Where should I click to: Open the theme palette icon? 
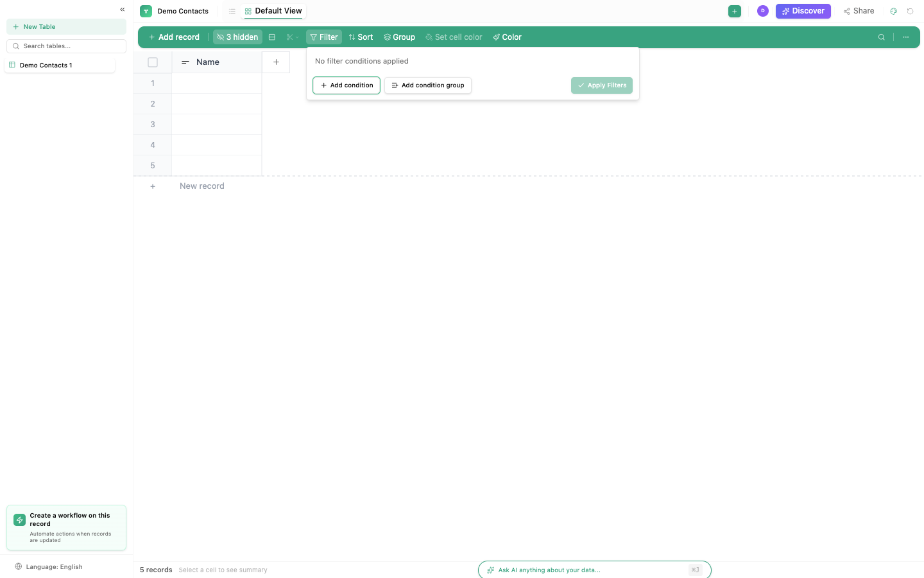[893, 11]
